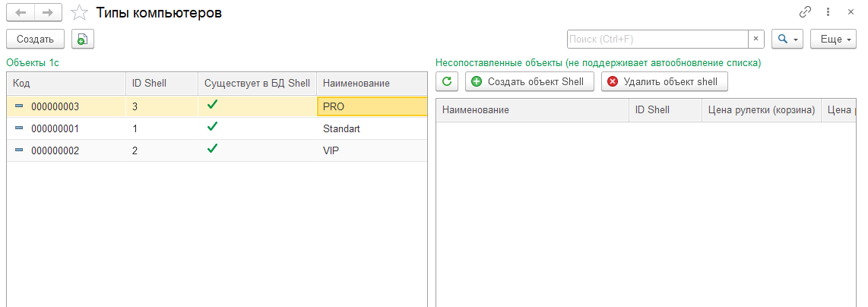The height and width of the screenshot is (307, 868).
Task: Focus the Поиск (Ctrl+F) field
Action: pyautogui.click(x=657, y=40)
